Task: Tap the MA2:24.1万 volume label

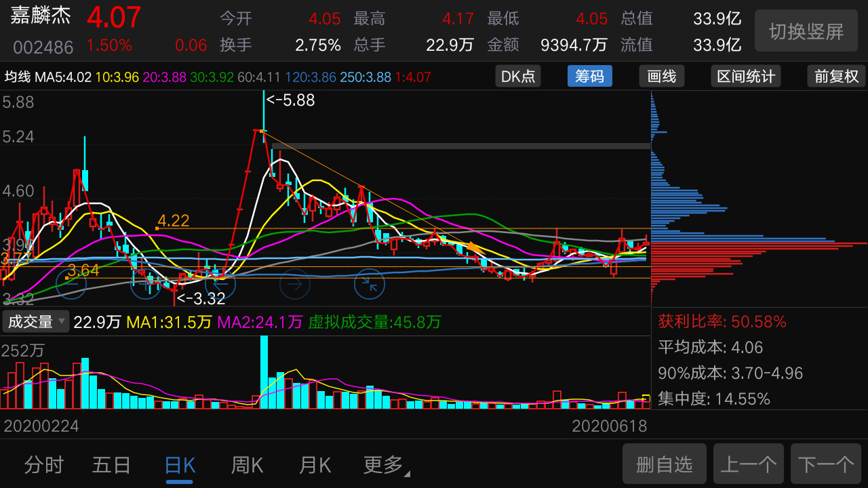Action: point(260,322)
